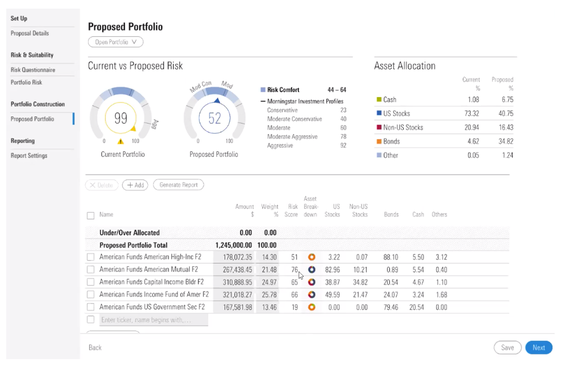This screenshot has height=365, width=565.
Task: Go to Proposal Details in the sidebar
Action: coord(30,33)
